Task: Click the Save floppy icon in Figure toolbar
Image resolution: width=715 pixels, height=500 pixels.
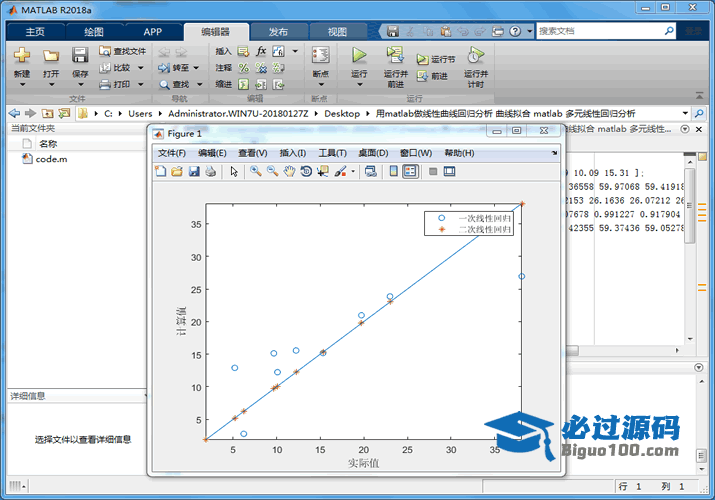Action: (194, 172)
